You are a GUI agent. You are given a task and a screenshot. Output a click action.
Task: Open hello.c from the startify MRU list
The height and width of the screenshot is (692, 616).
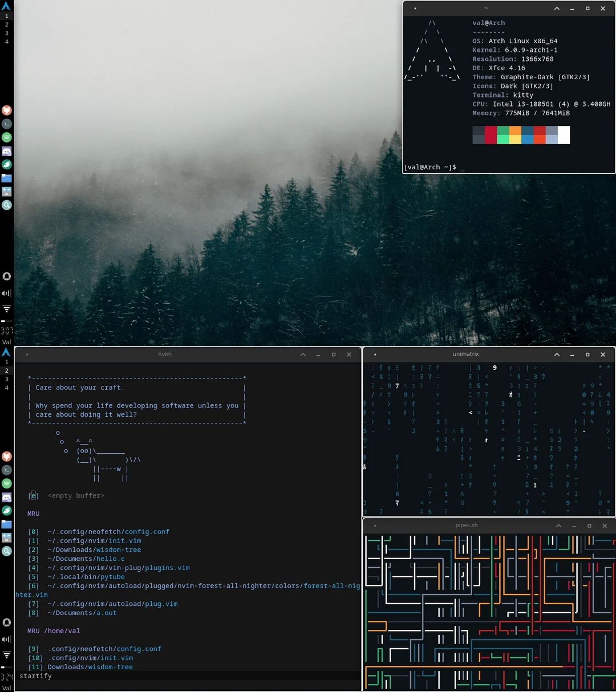(x=104, y=559)
